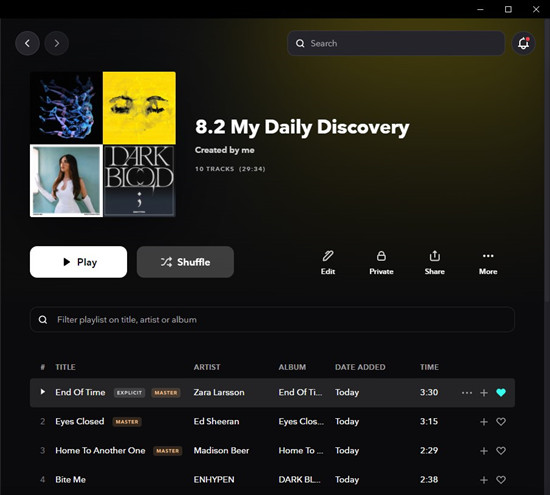This screenshot has height=495, width=550.
Task: Open the Home To ... album link
Action: [301, 450]
